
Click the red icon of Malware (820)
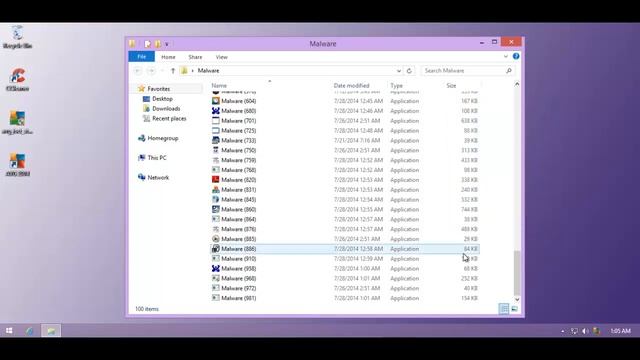[216, 180]
